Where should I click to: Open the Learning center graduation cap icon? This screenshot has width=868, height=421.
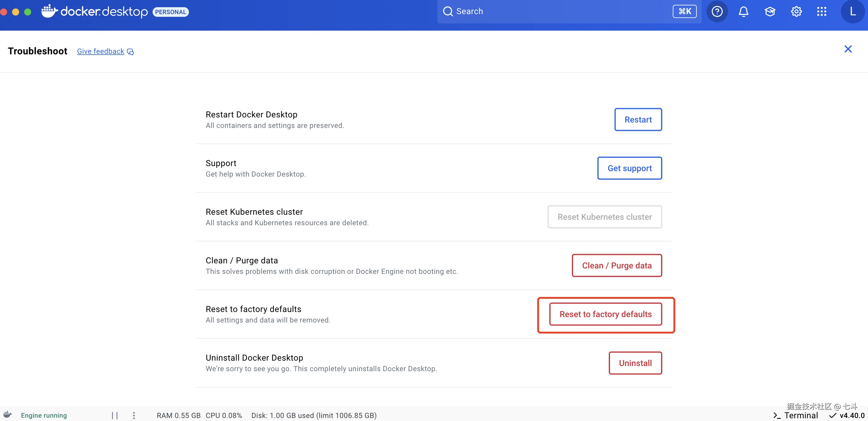tap(770, 12)
